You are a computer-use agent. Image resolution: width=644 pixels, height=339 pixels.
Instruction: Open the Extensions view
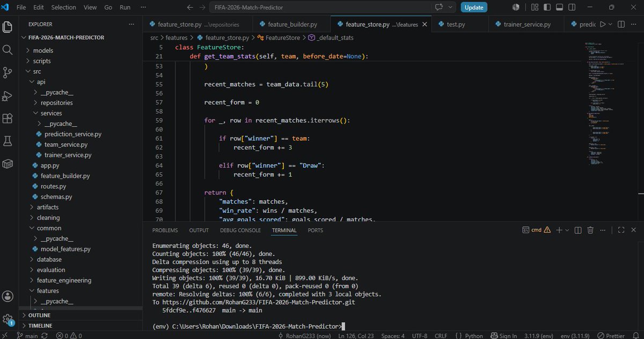click(8, 118)
